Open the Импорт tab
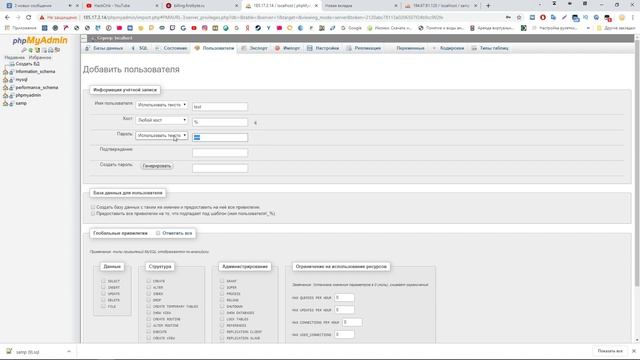This screenshot has height=360, width=640. coord(288,48)
